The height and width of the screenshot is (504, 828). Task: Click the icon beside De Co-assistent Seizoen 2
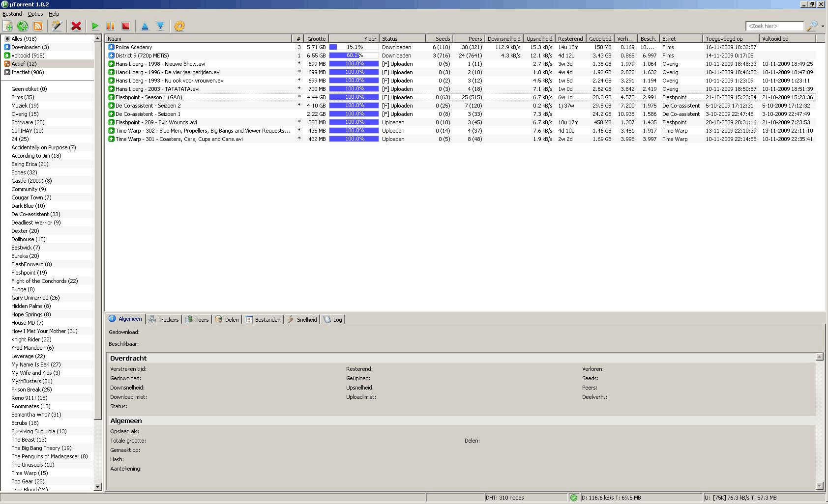click(111, 106)
